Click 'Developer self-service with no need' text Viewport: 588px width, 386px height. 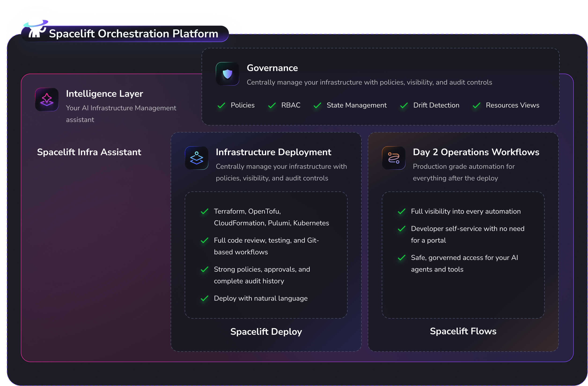pyautogui.click(x=468, y=234)
